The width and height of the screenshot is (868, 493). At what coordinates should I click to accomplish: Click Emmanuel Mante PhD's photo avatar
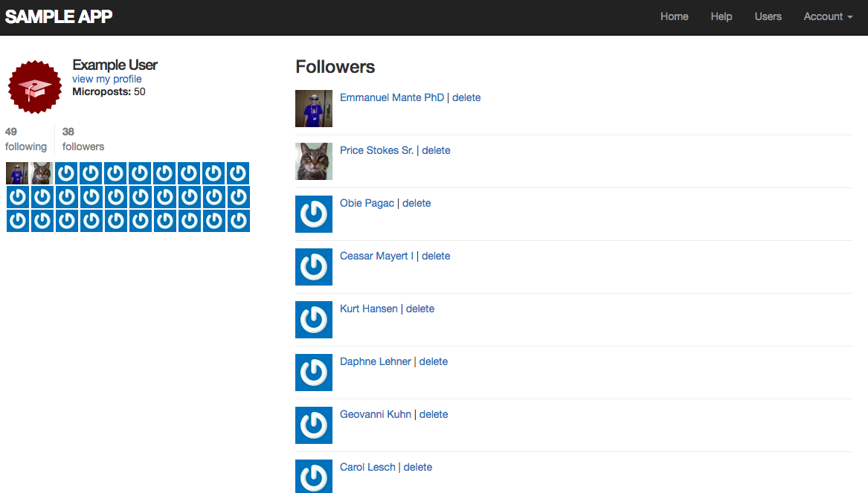314,109
